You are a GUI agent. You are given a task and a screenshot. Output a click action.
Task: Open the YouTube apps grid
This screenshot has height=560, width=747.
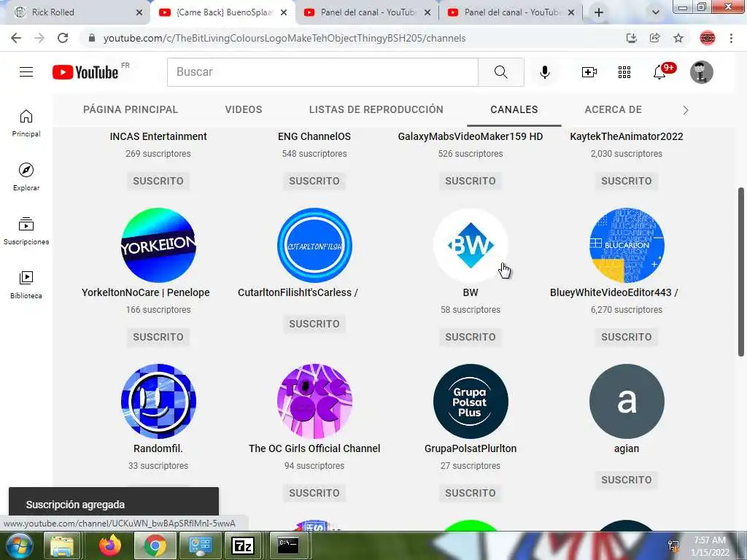pos(624,72)
